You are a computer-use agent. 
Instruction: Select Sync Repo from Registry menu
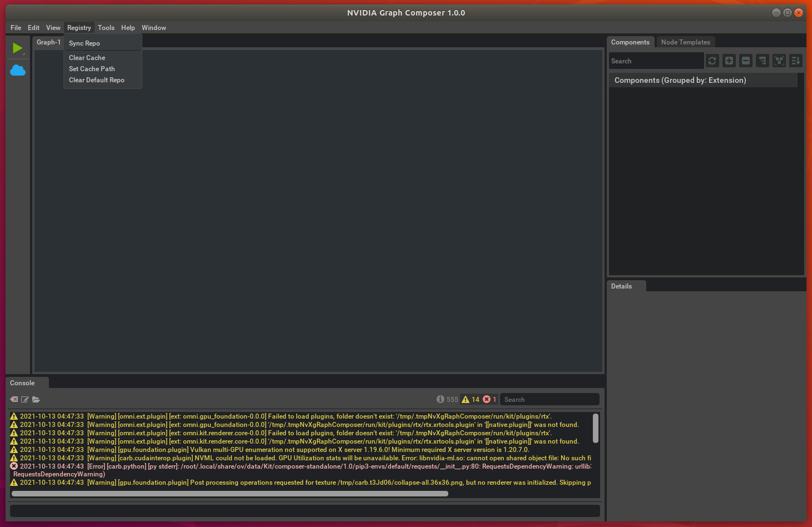point(85,43)
